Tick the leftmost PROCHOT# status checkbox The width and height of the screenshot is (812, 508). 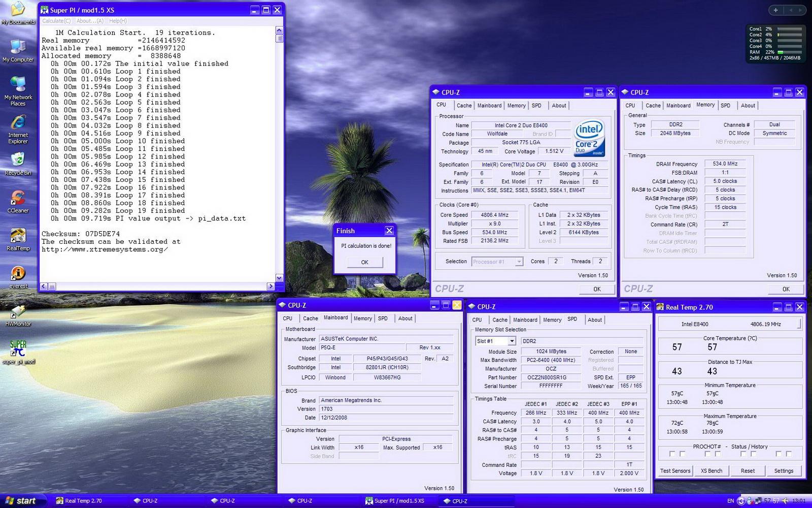coord(672,454)
